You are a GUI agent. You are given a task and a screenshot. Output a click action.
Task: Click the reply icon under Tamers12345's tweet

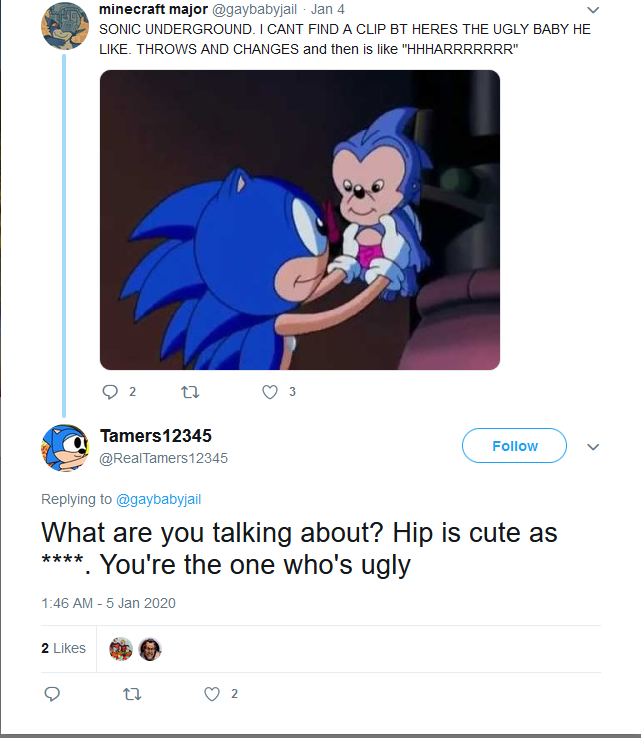pos(53,694)
